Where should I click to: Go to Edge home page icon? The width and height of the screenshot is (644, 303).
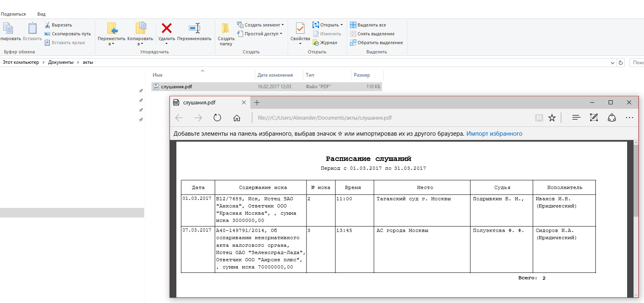(x=237, y=118)
